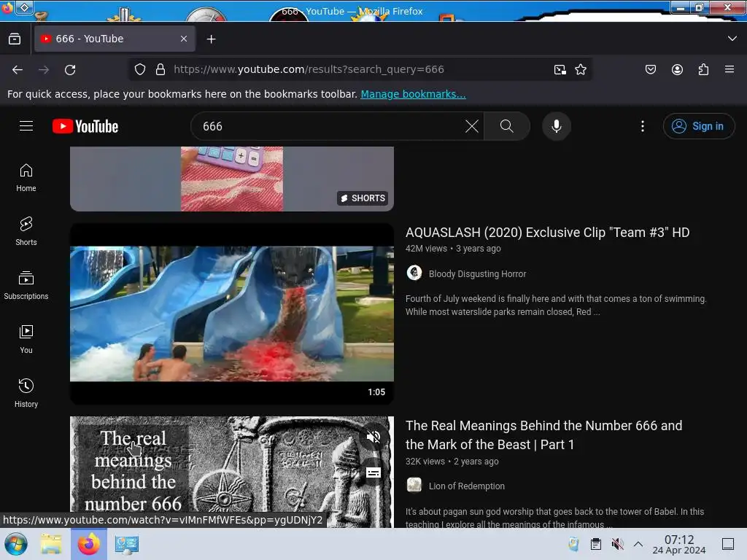
Task: Go back to previous page
Action: (x=18, y=69)
